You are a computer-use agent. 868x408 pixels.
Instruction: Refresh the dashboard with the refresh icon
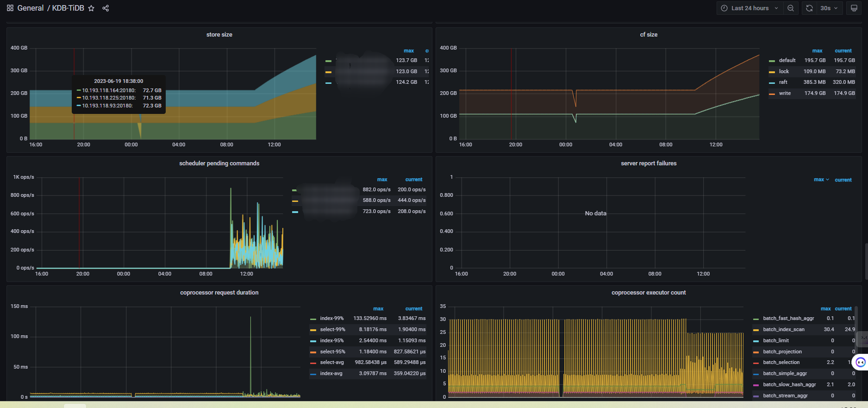809,8
